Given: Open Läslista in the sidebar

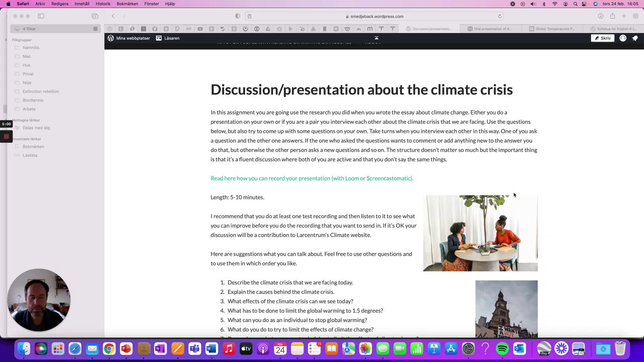Looking at the screenshot, I should click(x=30, y=155).
